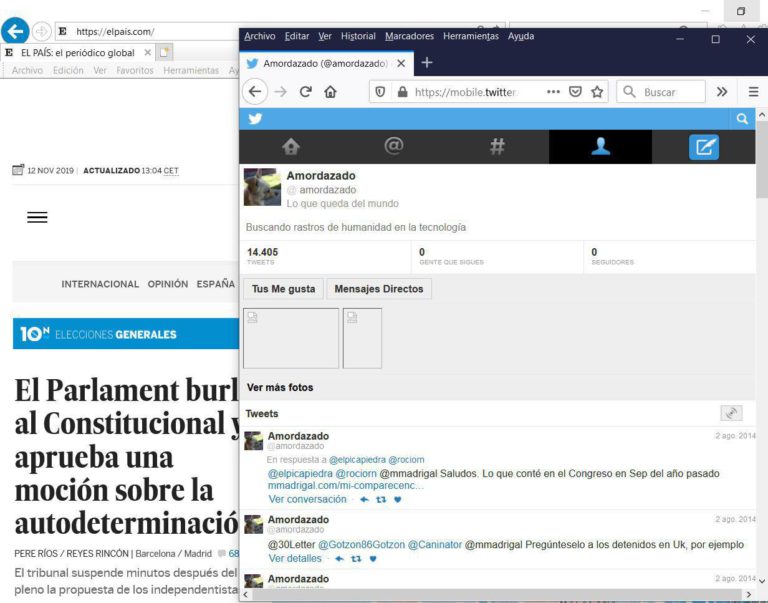Open the Ver conversación link
Image resolution: width=768 pixels, height=603 pixels.
point(307,499)
